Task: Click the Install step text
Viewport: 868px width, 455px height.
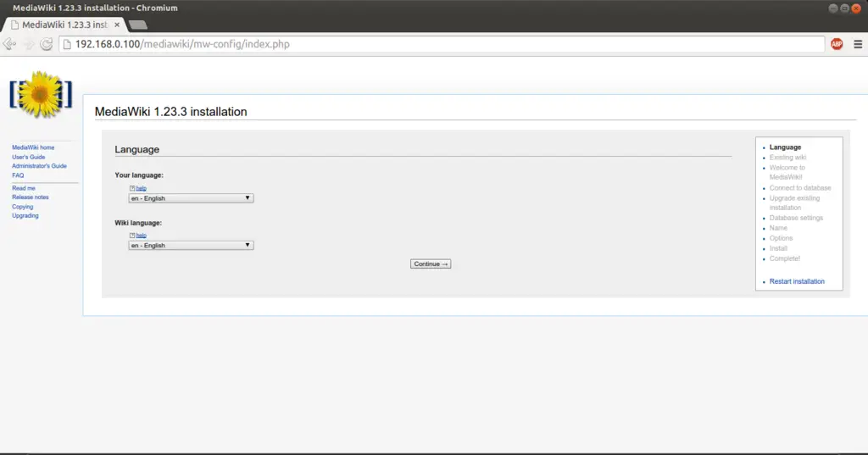Action: coord(778,248)
